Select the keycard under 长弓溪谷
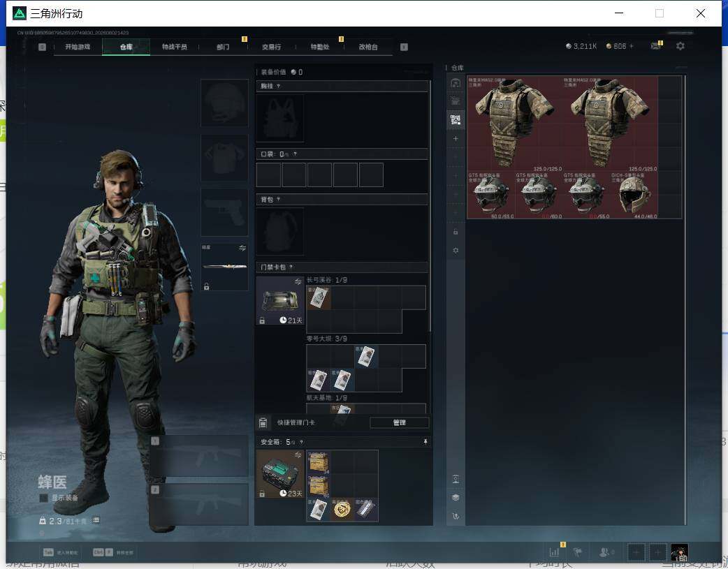The width and height of the screenshot is (728, 569). 319,297
